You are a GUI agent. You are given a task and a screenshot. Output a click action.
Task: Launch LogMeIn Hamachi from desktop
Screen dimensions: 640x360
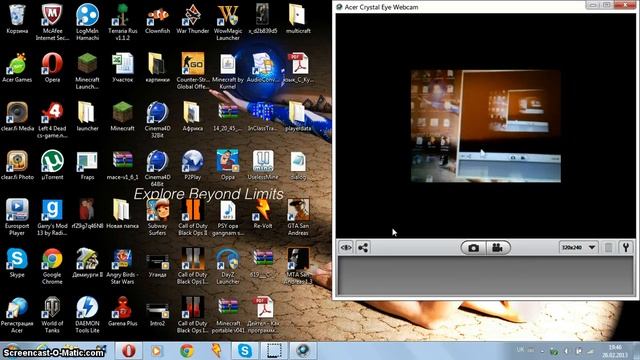click(87, 22)
